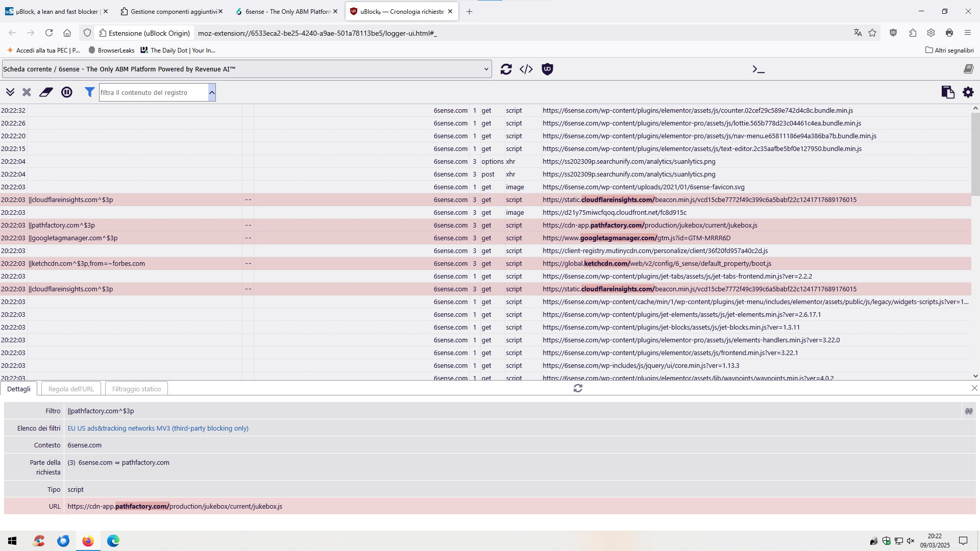Open EU US ads&tracking networks filter list link

[x=158, y=429]
